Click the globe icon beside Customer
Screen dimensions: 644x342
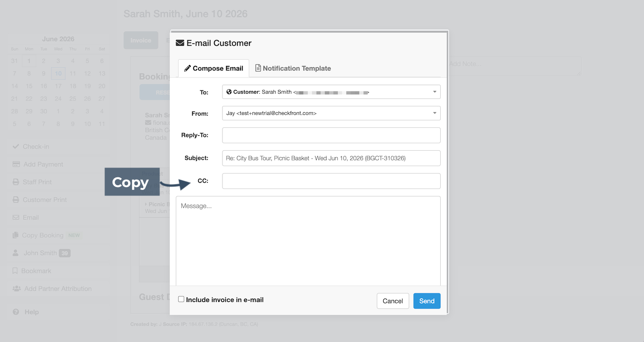click(229, 92)
